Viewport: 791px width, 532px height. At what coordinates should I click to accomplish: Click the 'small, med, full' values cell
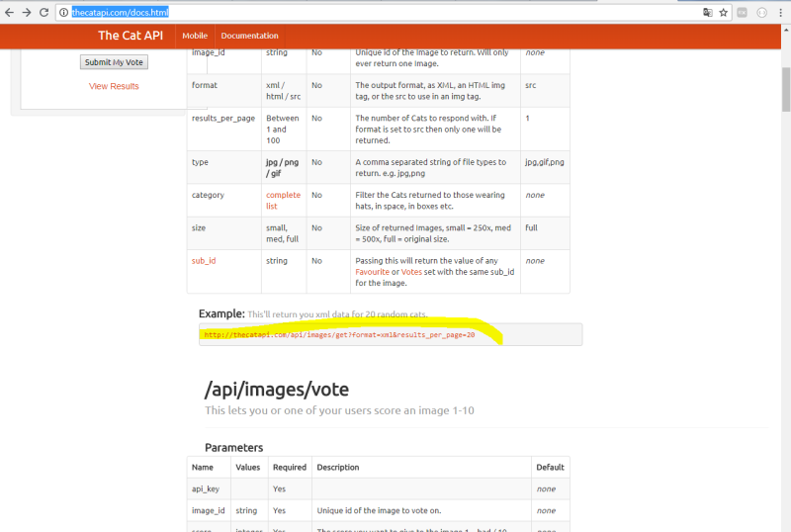(283, 233)
